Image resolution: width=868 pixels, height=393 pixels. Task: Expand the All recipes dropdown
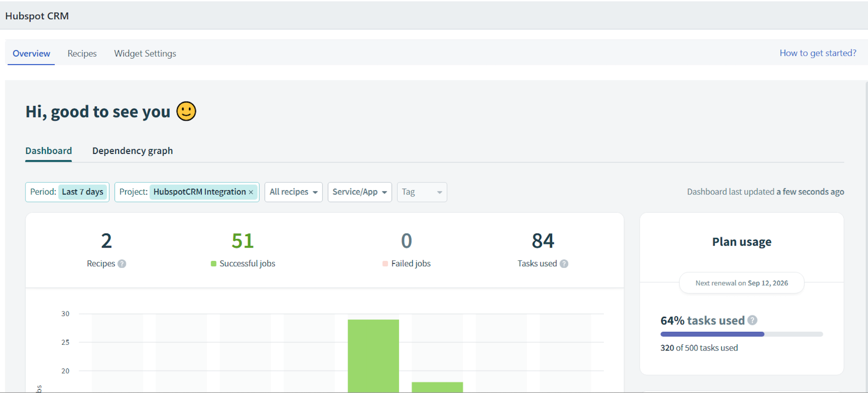point(293,192)
